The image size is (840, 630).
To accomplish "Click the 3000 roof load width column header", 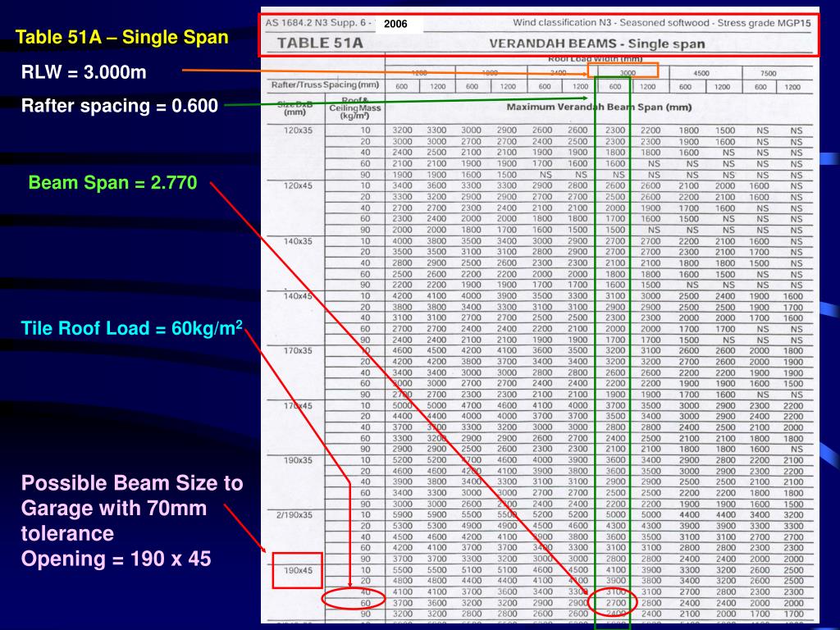I will tap(628, 73).
